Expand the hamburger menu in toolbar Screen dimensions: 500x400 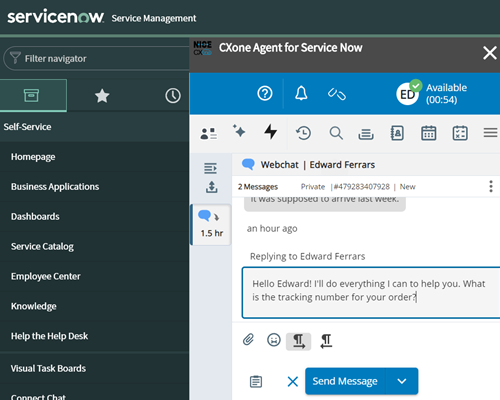pyautogui.click(x=491, y=133)
